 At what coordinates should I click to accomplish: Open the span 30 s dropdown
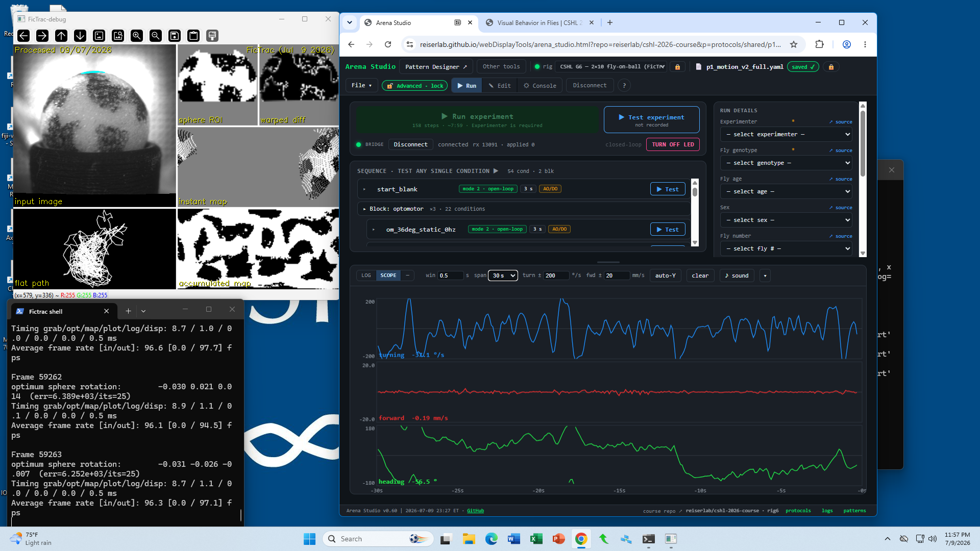click(x=503, y=275)
